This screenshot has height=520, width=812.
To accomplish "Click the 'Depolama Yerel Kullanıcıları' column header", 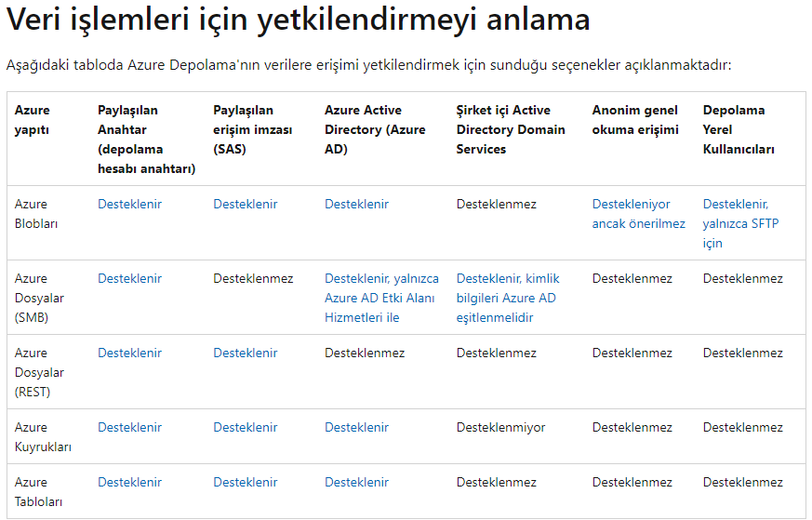I will [x=739, y=129].
